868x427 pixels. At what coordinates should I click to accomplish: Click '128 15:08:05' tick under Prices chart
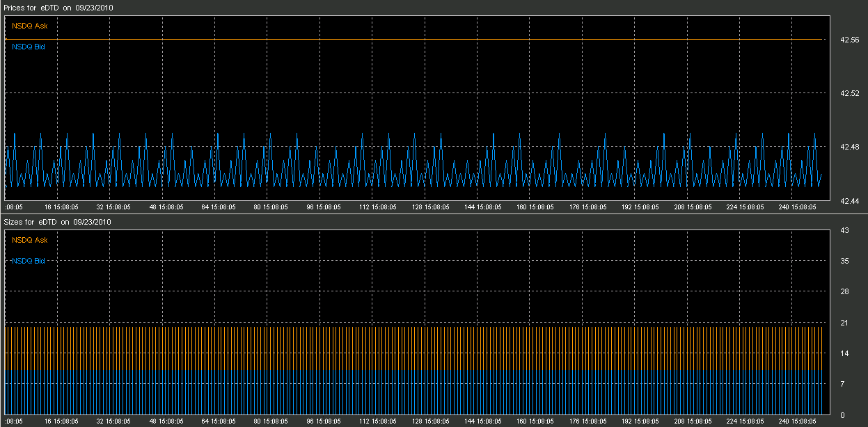click(430, 207)
